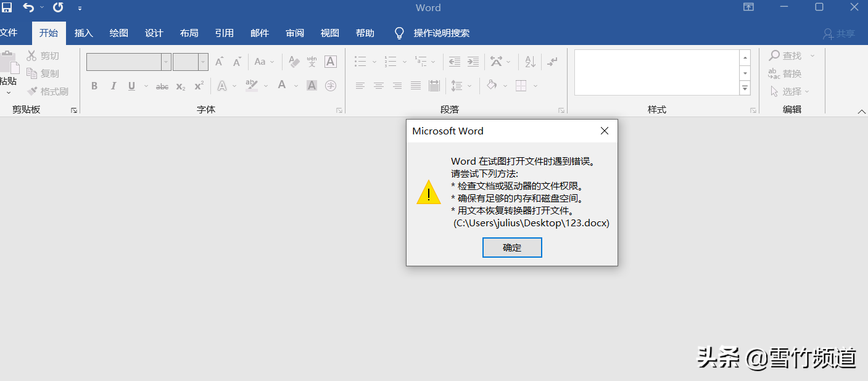This screenshot has width=868, height=381.
Task: Open the font size dropdown
Action: [x=203, y=62]
